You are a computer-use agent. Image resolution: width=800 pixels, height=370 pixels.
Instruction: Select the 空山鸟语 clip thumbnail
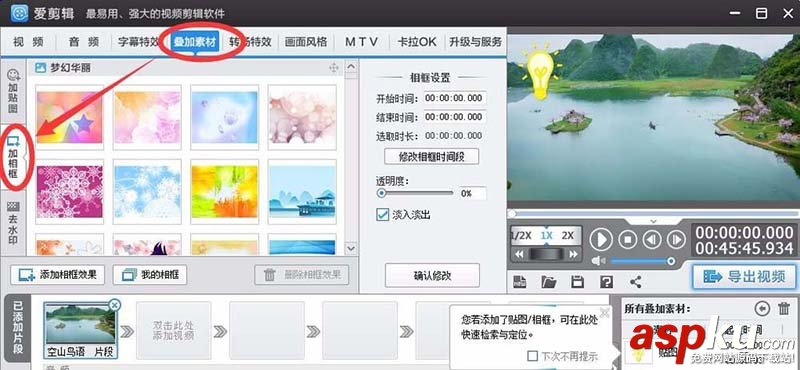[x=80, y=329]
